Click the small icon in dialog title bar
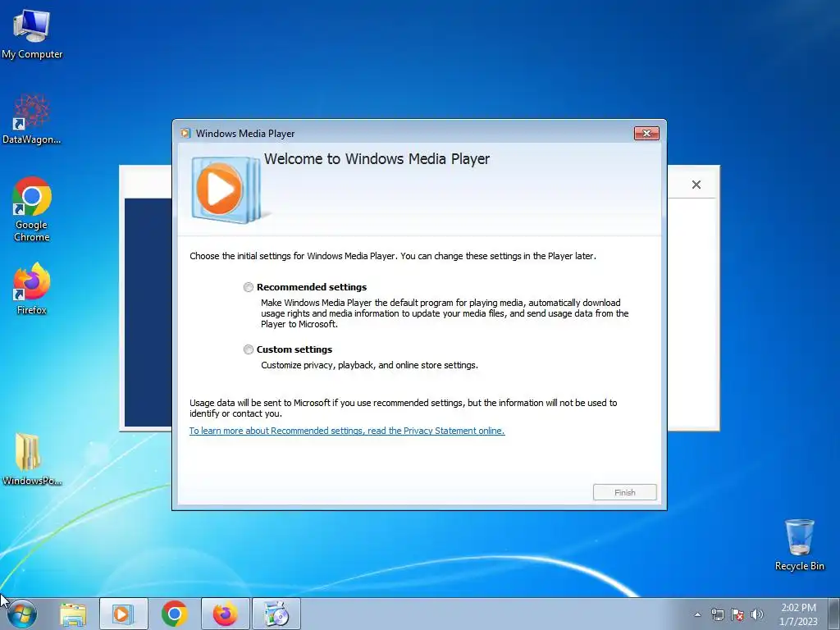This screenshot has width=840, height=630. tap(185, 134)
